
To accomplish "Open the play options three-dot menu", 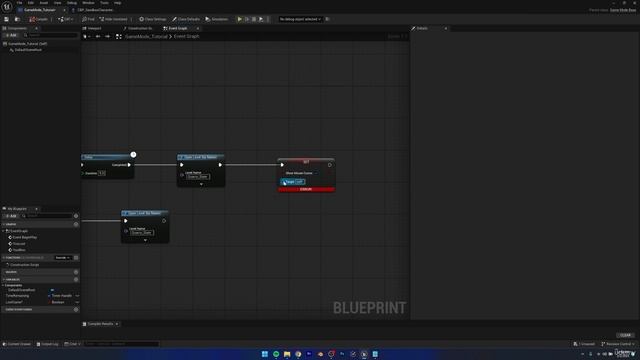I will tap(268, 19).
